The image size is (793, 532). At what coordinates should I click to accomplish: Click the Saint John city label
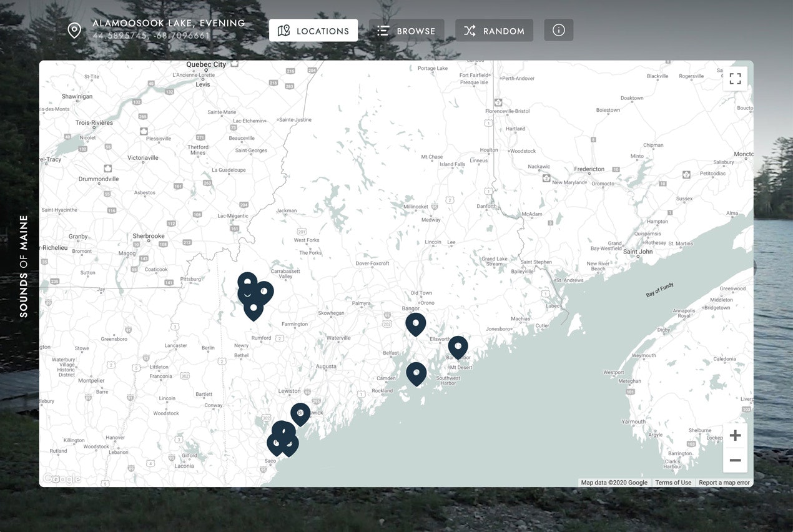(x=638, y=252)
